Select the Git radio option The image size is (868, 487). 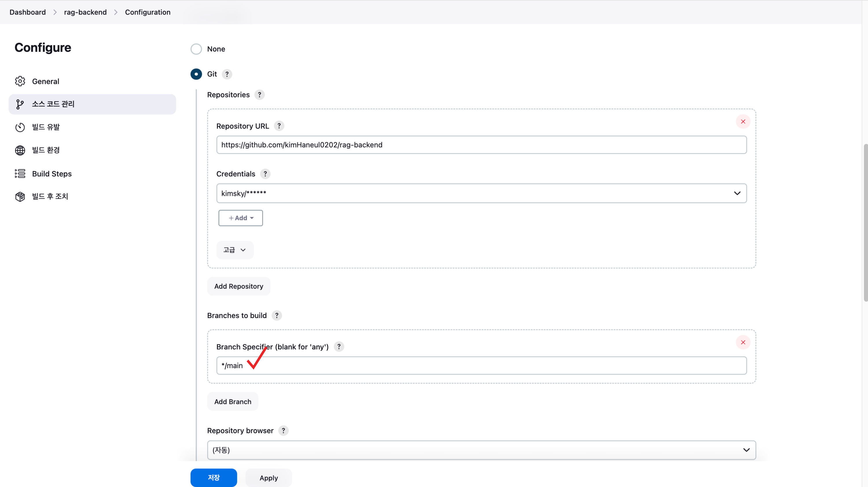[x=196, y=74]
